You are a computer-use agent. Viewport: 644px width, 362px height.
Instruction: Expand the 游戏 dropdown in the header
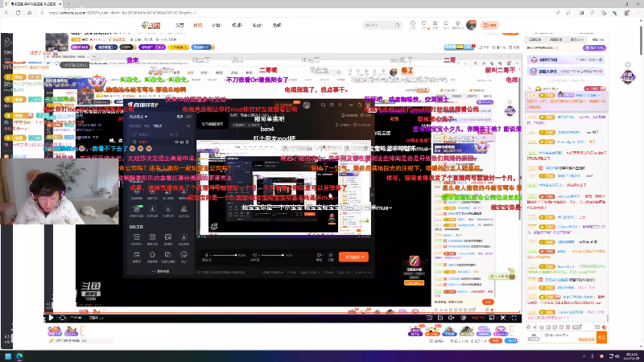click(x=257, y=26)
